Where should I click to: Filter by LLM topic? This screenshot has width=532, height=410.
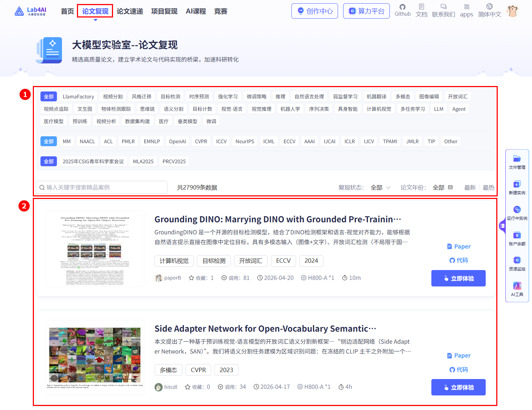(x=439, y=109)
